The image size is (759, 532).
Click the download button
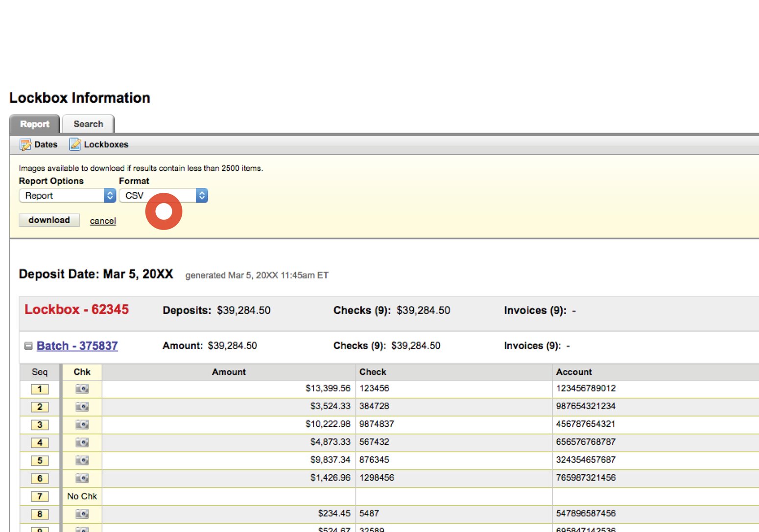tap(48, 220)
